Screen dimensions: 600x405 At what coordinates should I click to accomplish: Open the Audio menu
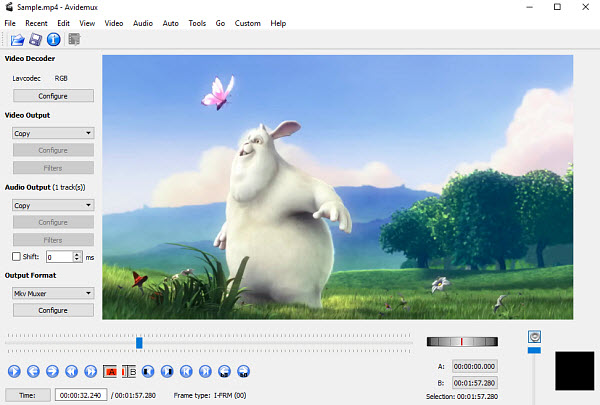143,23
